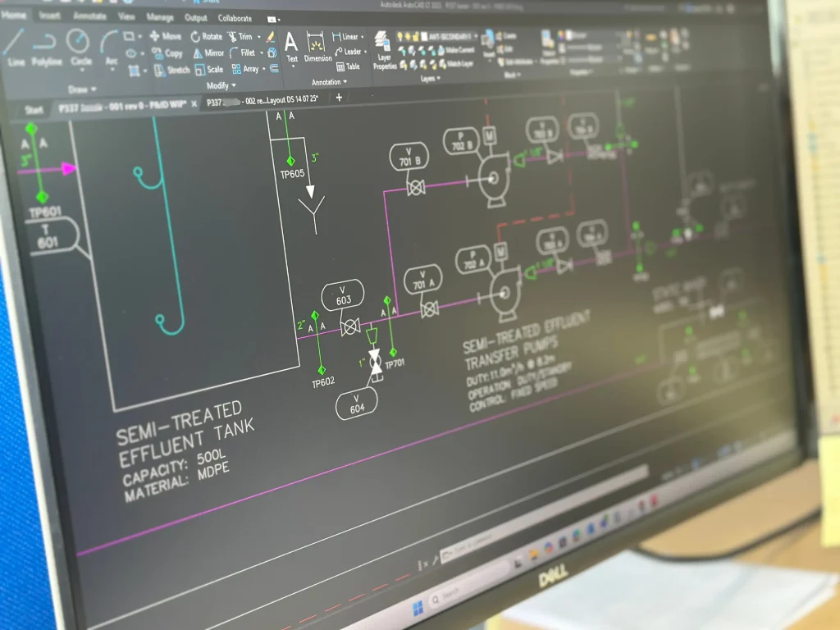Activate the Rotate command
Viewport: 840px width, 630px height.
click(x=206, y=36)
